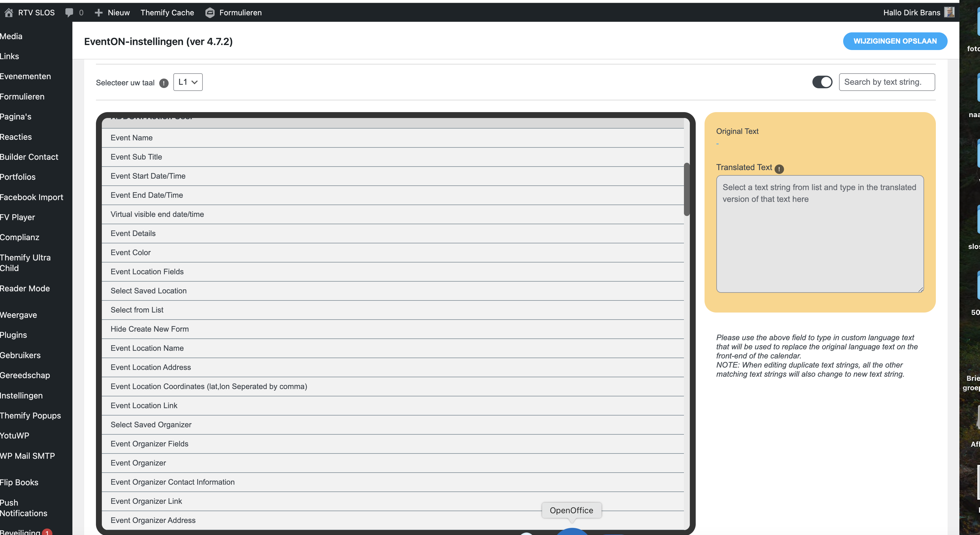Select the 'Hide Create New Form' string

tap(393, 329)
